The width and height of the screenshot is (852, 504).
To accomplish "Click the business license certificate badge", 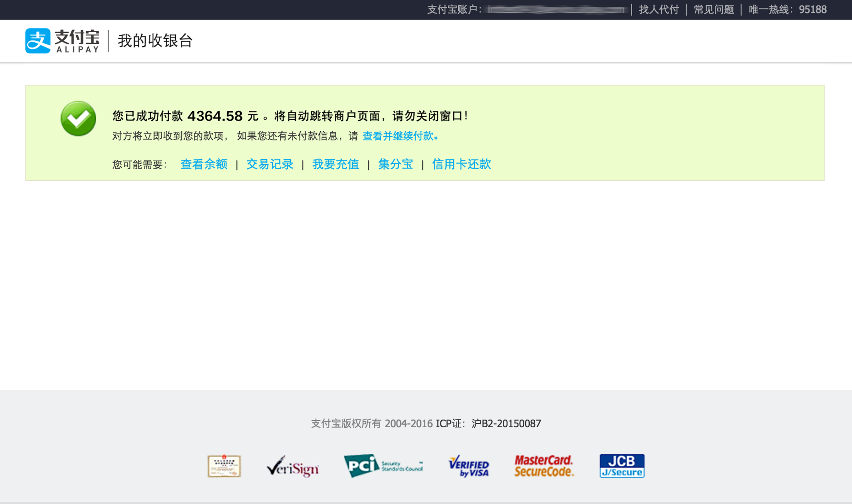I will 224,467.
